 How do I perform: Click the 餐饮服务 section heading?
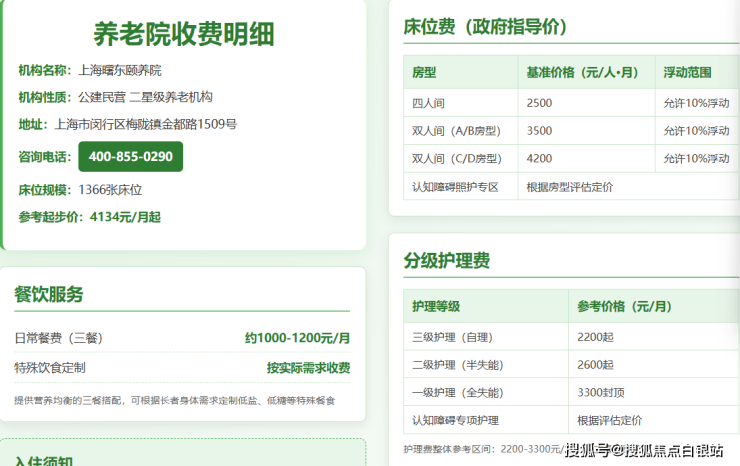pos(49,294)
